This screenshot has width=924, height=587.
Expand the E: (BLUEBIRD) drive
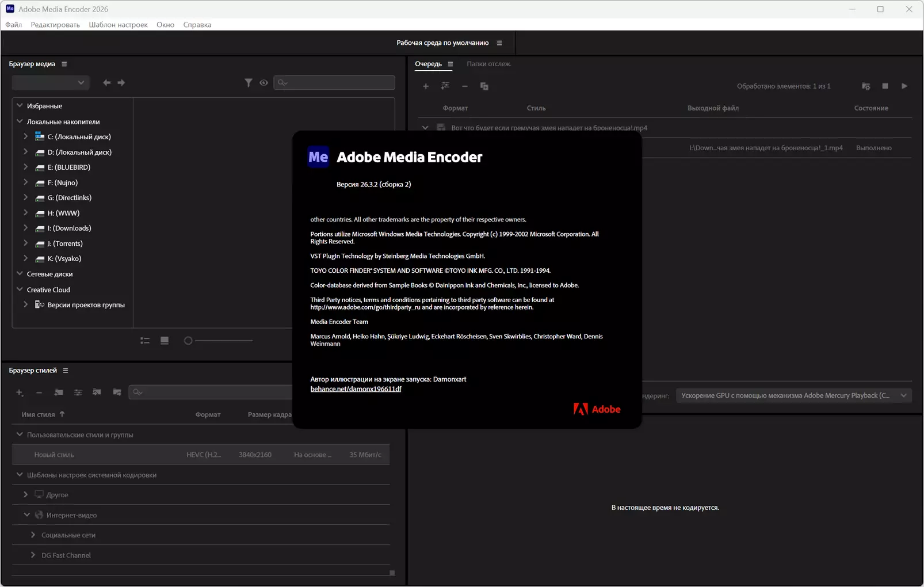[x=25, y=167]
